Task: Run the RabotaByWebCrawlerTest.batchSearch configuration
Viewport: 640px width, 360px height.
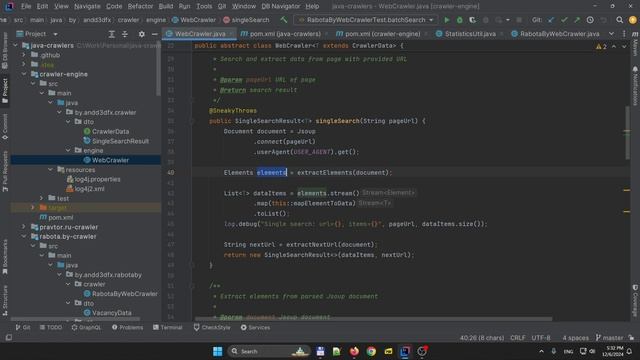Action: (x=447, y=20)
